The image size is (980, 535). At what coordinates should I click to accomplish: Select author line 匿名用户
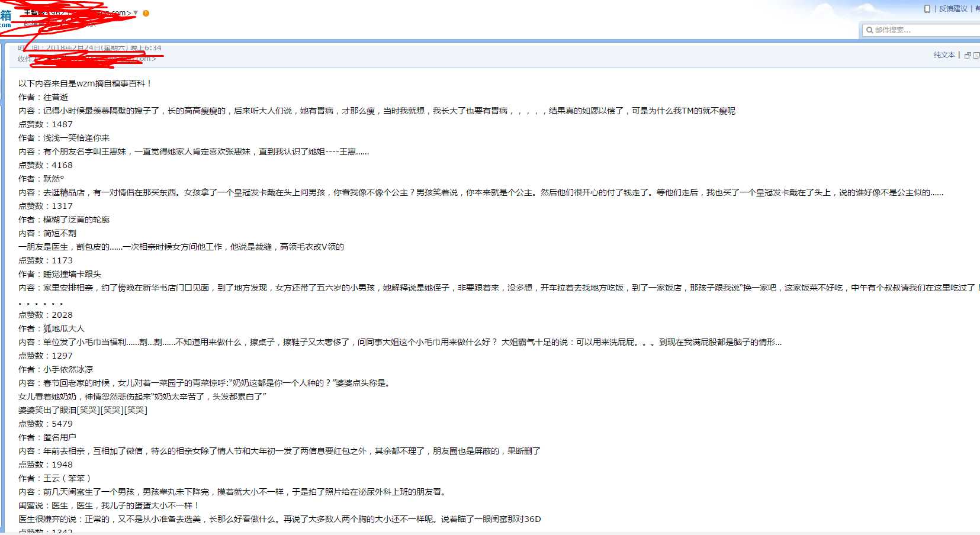(47, 437)
